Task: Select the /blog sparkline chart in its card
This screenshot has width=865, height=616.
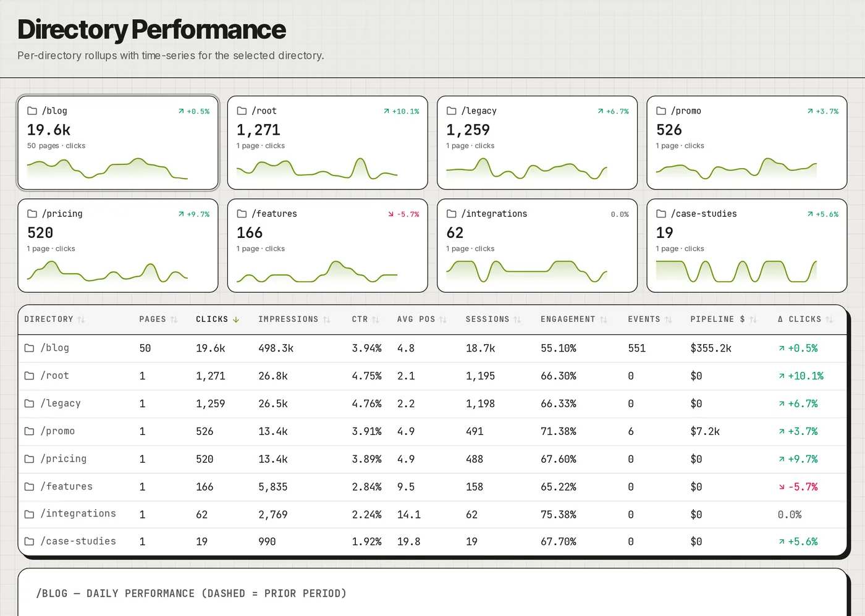Action: point(108,168)
